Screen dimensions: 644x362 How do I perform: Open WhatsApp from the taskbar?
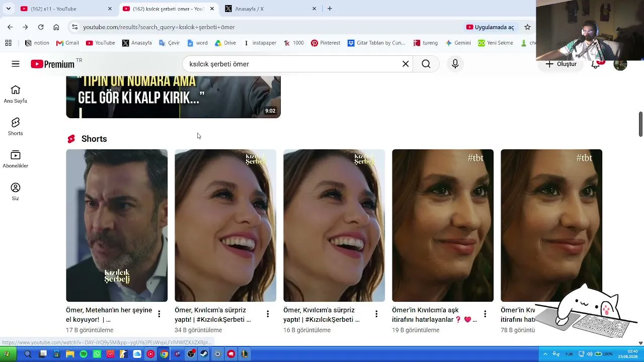pyautogui.click(x=97, y=354)
